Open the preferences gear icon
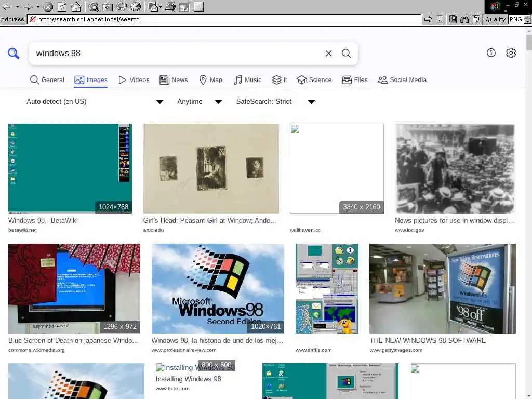This screenshot has height=399, width=532. (511, 52)
